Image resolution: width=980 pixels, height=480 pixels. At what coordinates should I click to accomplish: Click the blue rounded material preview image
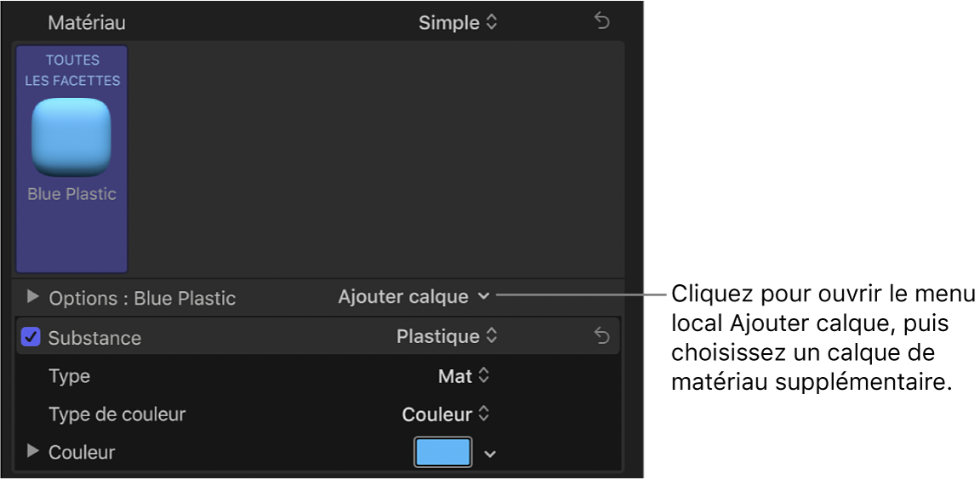point(71,136)
